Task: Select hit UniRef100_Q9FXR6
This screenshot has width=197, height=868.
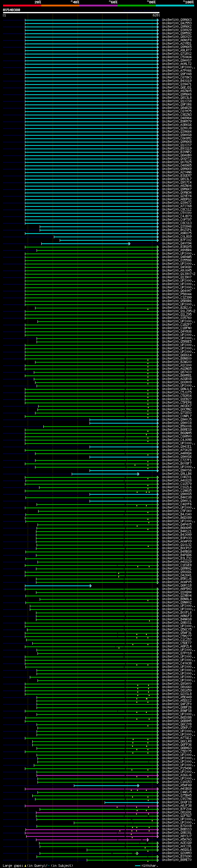Action: (177, 104)
